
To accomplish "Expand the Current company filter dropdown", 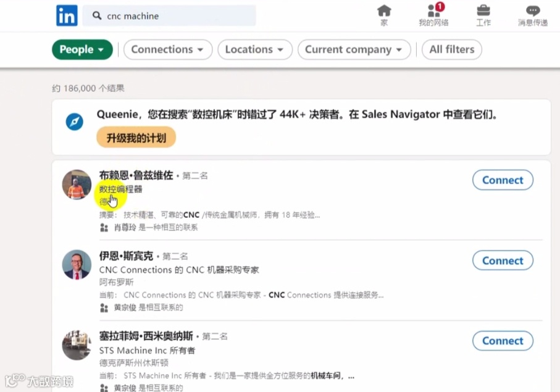I will coord(354,49).
